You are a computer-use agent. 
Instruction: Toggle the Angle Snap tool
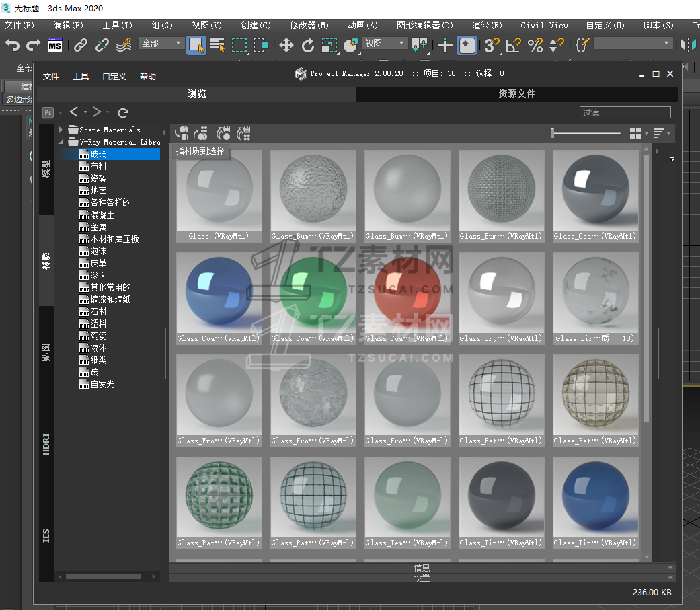(x=514, y=46)
